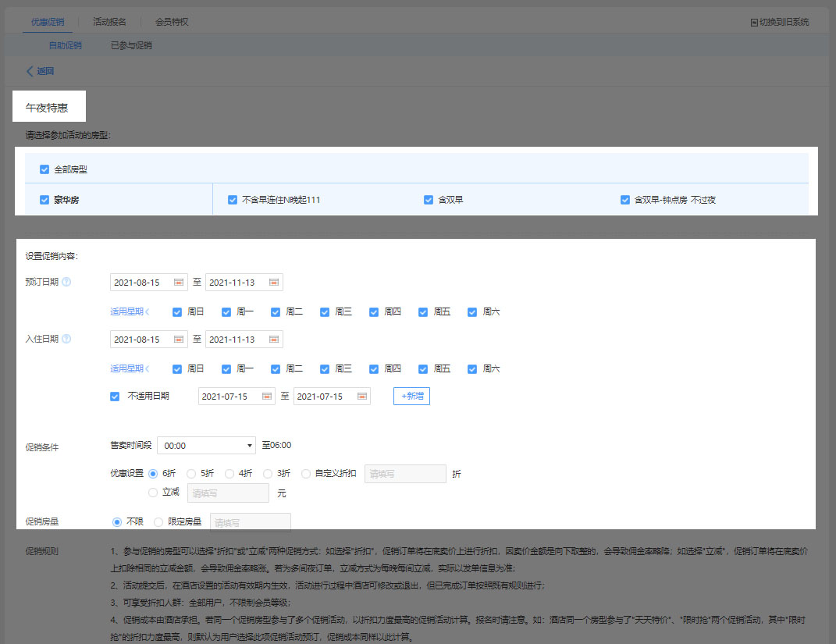The width and height of the screenshot is (836, 644).
Task: Toggle the 豪华房 room type checkbox
Action: pos(44,200)
